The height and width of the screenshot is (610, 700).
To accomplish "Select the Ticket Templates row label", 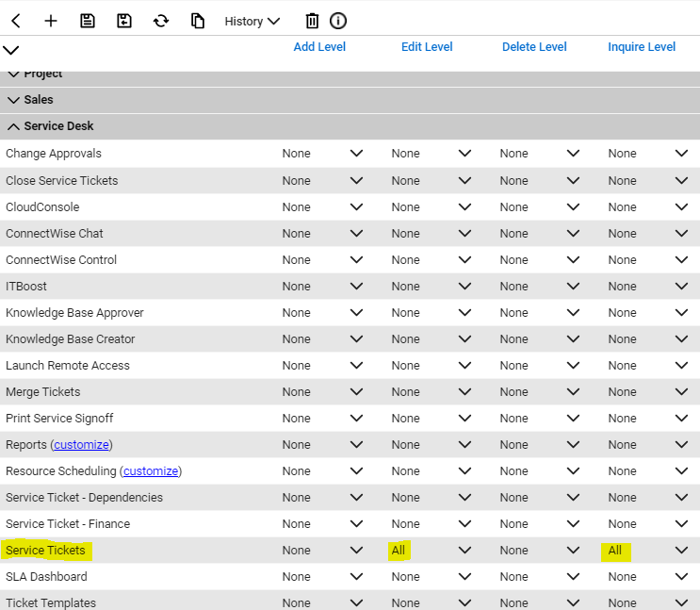I will click(51, 602).
